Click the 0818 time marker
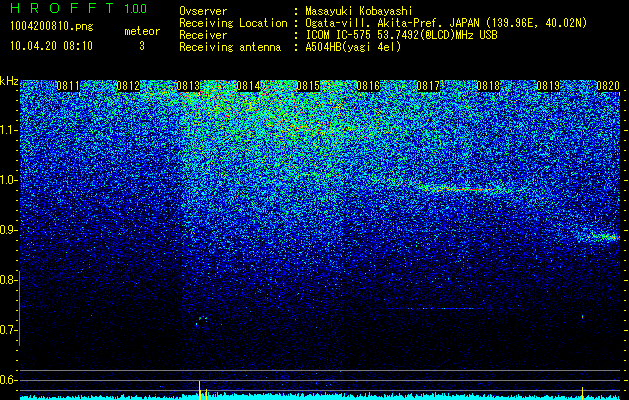This screenshot has height=400, width=629. (x=488, y=86)
